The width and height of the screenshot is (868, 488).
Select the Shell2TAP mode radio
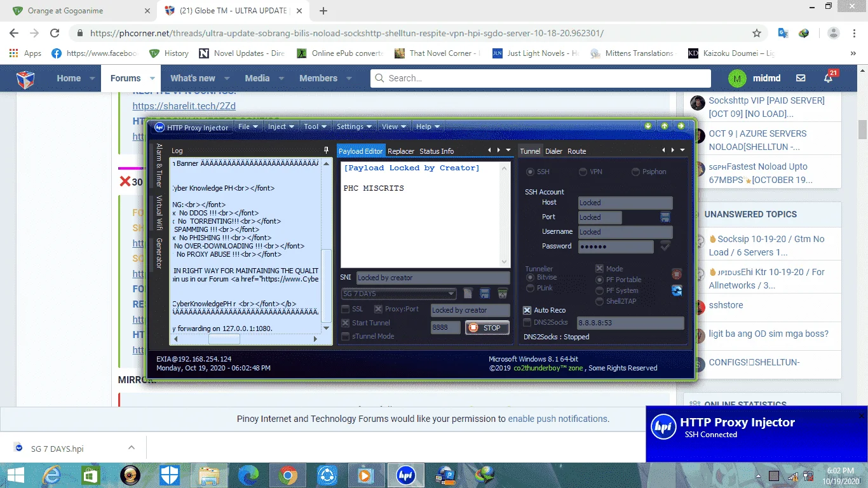tap(599, 301)
